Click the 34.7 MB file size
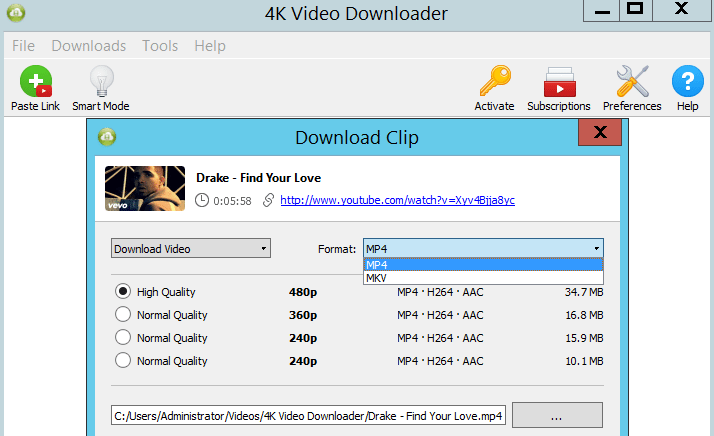714x436 pixels. [584, 292]
